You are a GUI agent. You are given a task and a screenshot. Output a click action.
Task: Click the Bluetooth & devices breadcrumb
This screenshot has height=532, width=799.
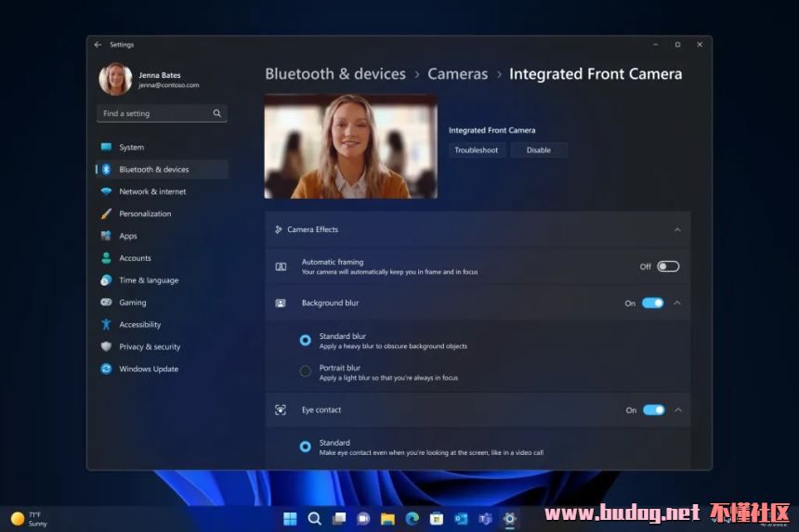(335, 74)
